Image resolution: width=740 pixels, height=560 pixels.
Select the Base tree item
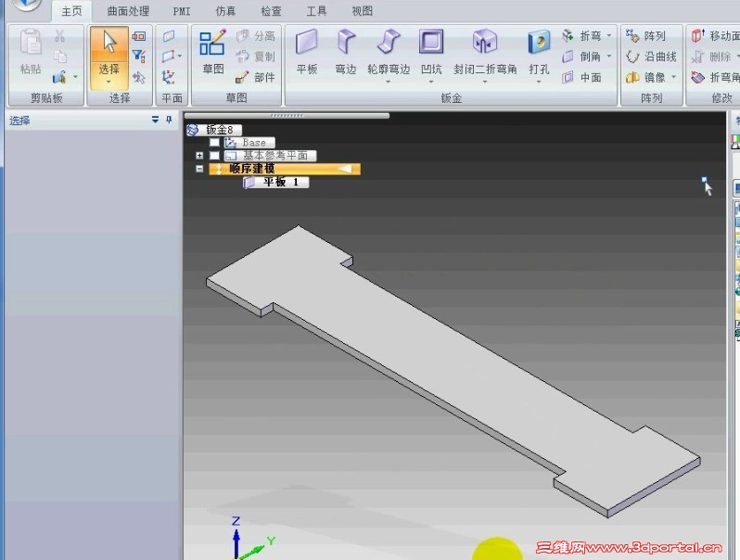point(249,142)
